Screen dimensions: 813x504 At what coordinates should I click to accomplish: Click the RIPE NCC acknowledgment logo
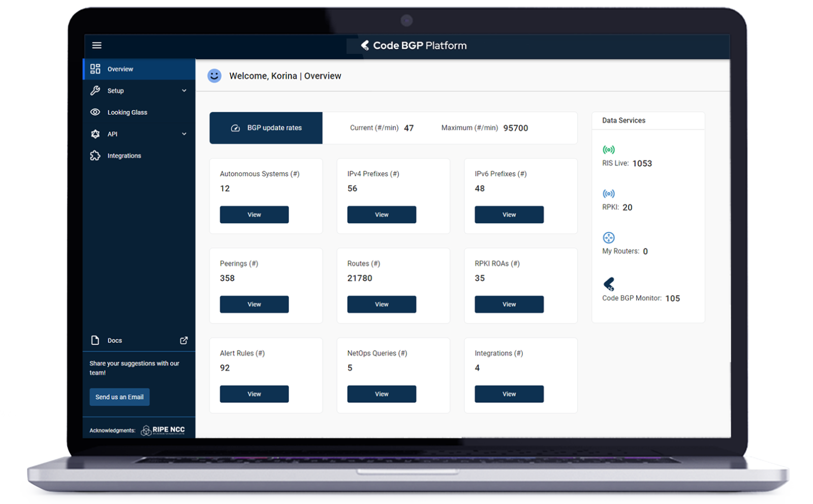point(163,430)
